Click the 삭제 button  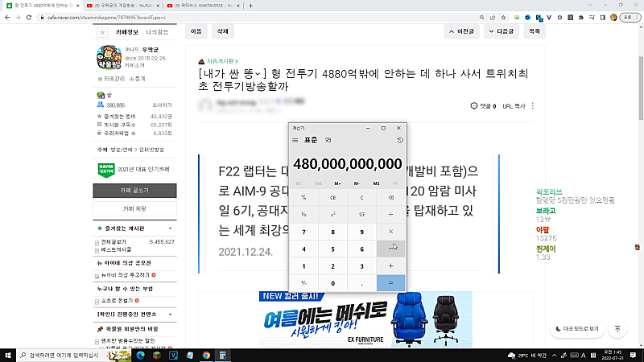[x=223, y=31]
